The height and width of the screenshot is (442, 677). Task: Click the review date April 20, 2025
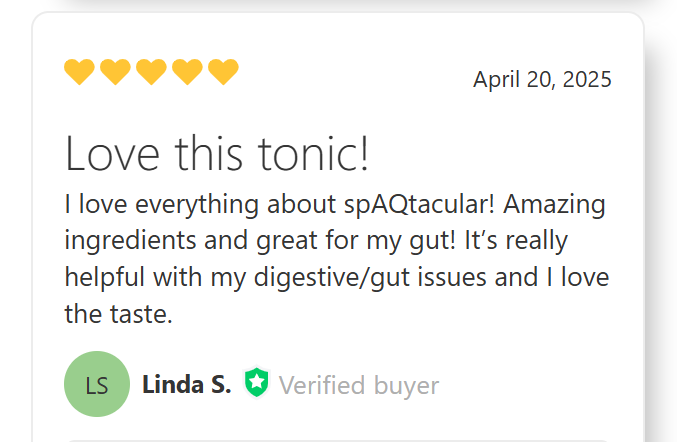point(542,79)
